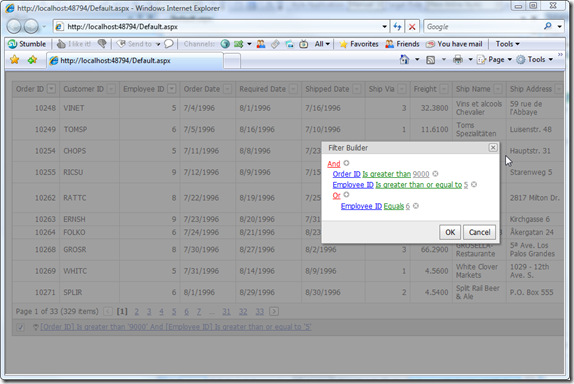This screenshot has height=384, width=574.
Task: Open the Friends toolbar item
Action: point(402,44)
